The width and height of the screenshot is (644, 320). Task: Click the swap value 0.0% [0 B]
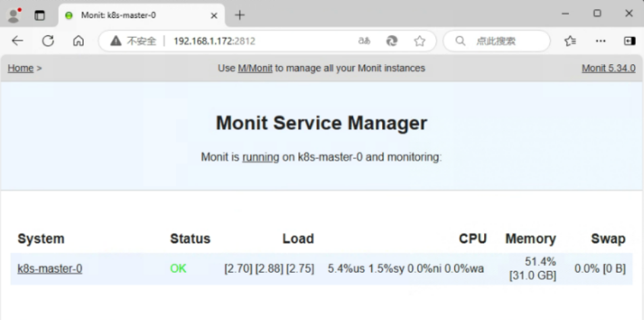point(600,269)
